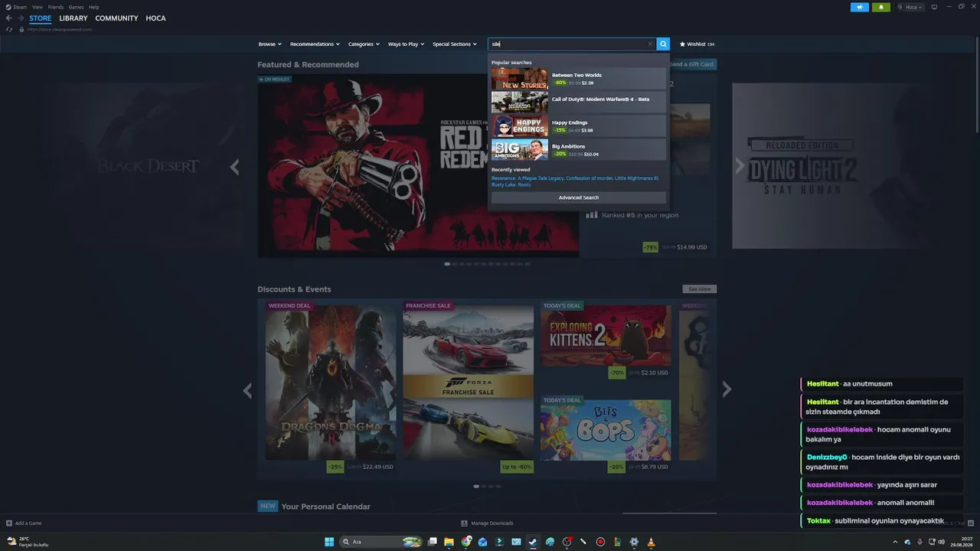Open Google Chrome from the taskbar
Image resolution: width=980 pixels, height=551 pixels.
466,542
